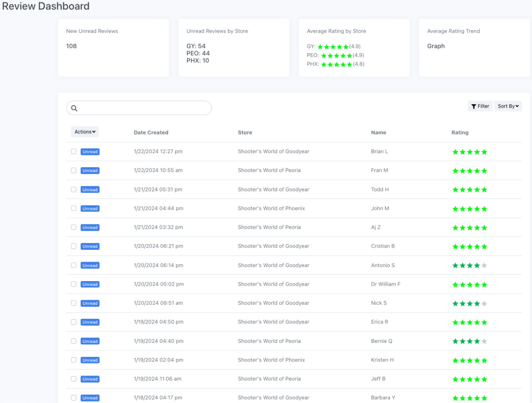
Task: Tick the checkbox for Antonio S's review
Action: [74, 265]
